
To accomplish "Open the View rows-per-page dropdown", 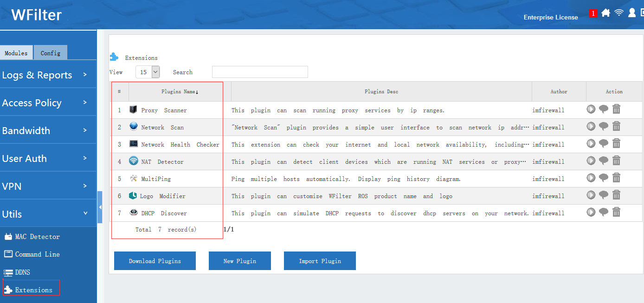I will (x=148, y=72).
